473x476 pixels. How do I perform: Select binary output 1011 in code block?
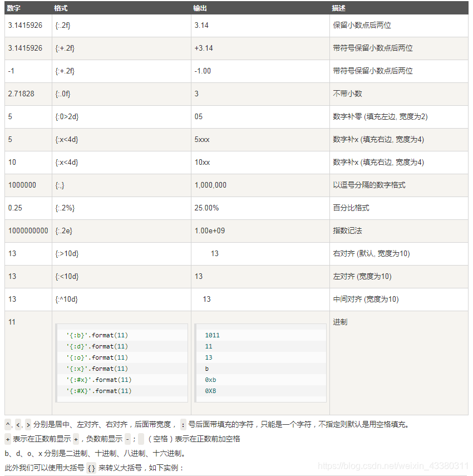pos(213,336)
